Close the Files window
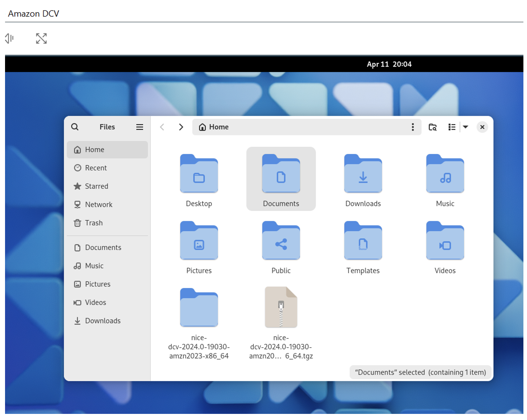 point(482,127)
